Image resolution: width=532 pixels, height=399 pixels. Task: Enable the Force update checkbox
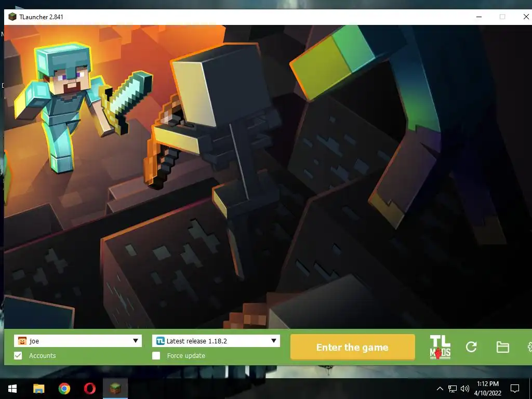click(156, 355)
